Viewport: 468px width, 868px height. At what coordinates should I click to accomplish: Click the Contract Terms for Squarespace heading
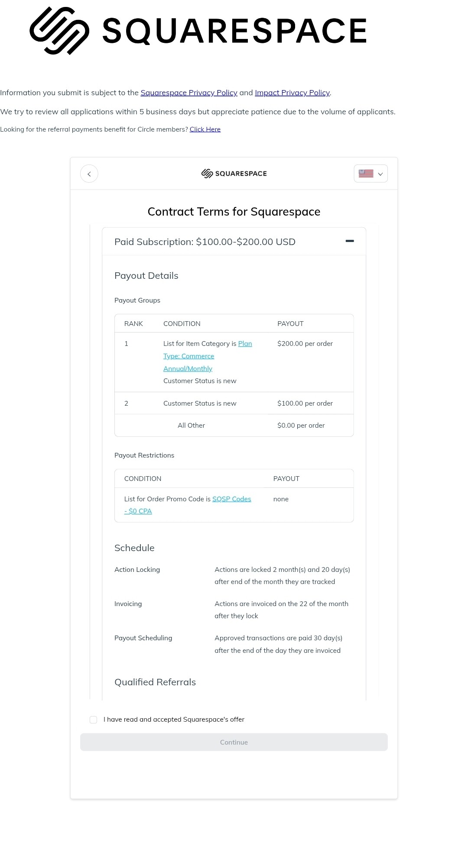(234, 212)
